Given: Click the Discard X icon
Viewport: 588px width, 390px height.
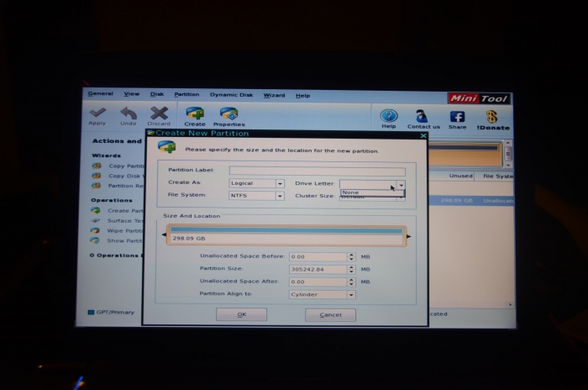Looking at the screenshot, I should click(159, 113).
